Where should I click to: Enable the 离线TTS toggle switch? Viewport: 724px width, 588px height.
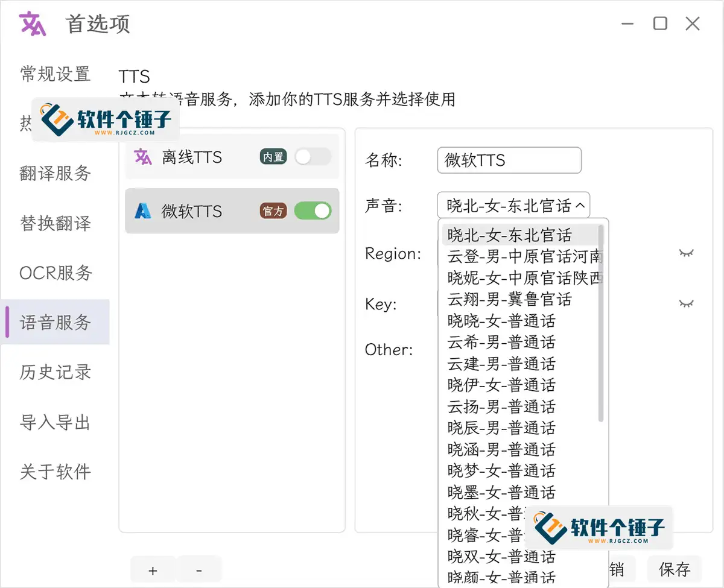[x=313, y=157]
